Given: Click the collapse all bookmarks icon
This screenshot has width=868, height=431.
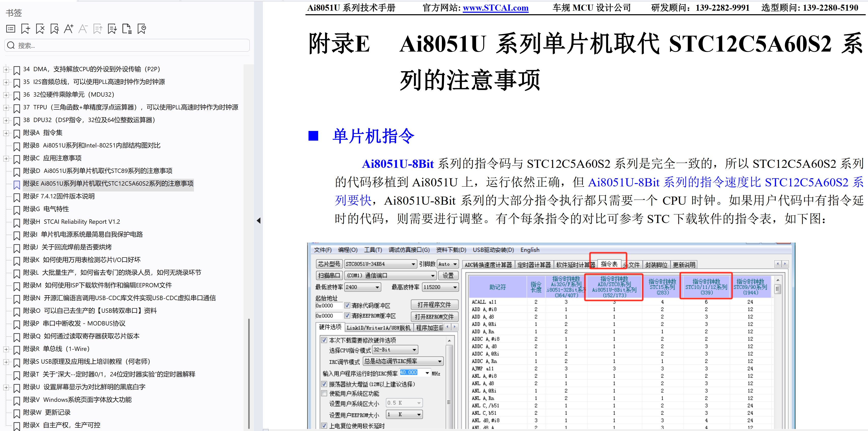Looking at the screenshot, I should pyautogui.click(x=142, y=29).
